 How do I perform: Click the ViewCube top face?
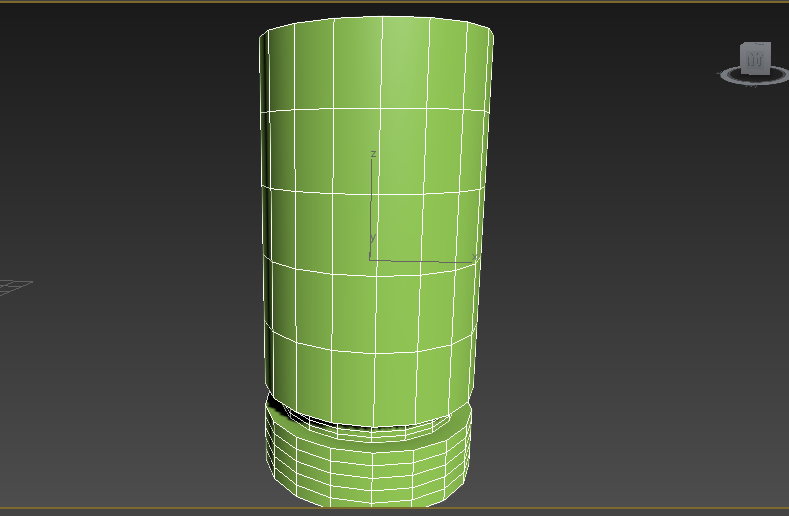pos(756,46)
